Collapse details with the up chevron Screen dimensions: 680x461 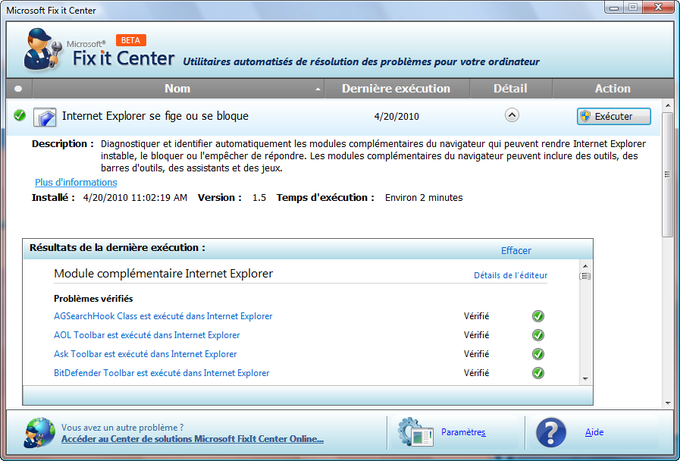512,115
